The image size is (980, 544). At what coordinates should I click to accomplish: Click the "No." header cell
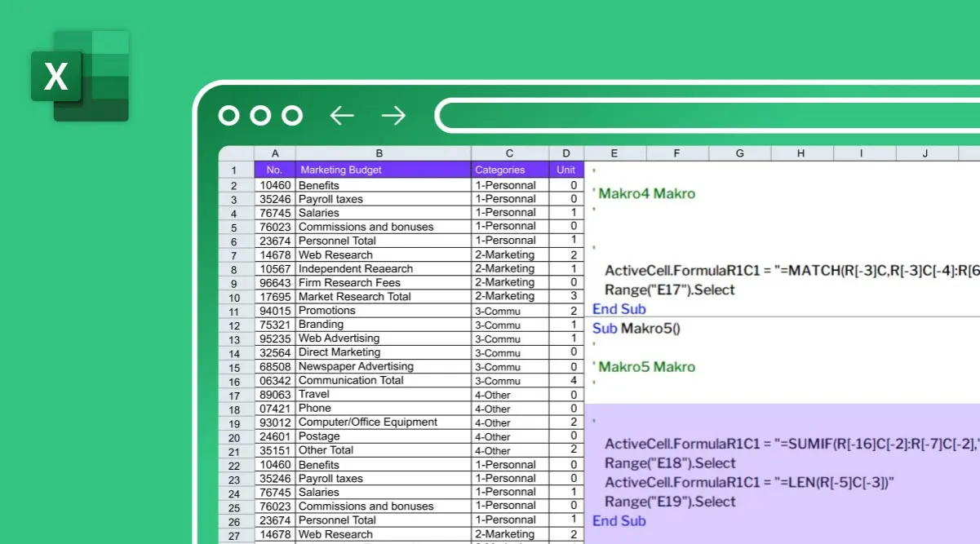[275, 170]
